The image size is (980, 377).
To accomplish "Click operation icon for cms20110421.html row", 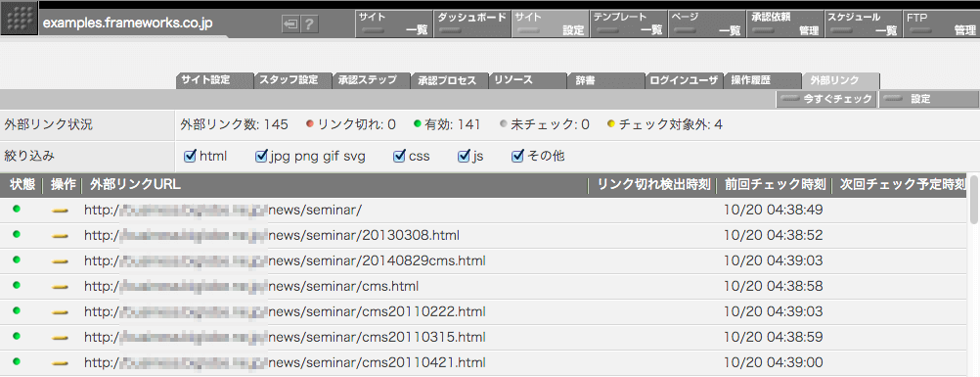I will pos(60,362).
